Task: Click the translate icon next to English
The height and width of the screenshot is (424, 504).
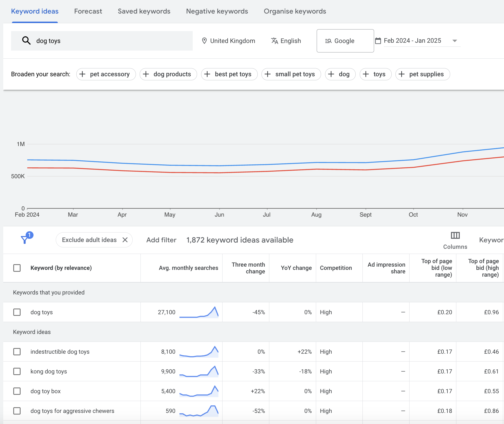Action: point(274,41)
